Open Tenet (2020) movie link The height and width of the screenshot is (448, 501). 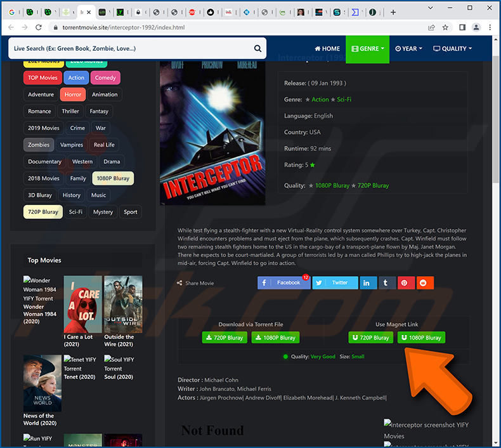79,377
